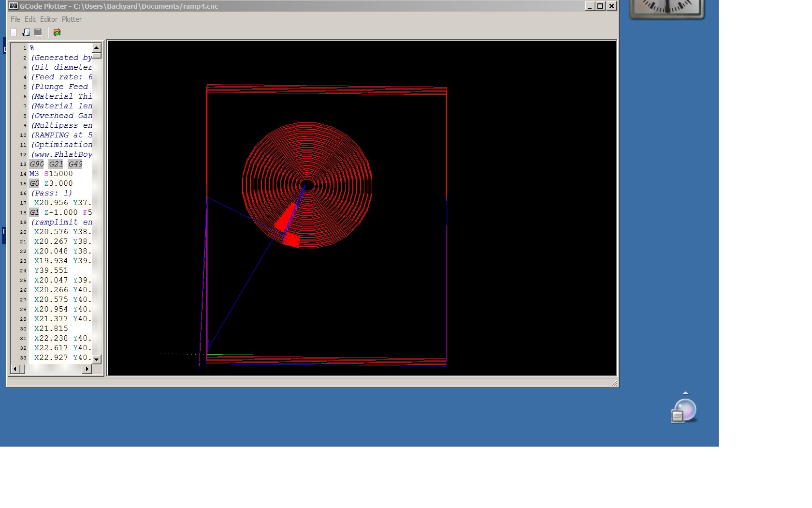The height and width of the screenshot is (508, 812).
Task: Click the New file toolbar icon
Action: coord(14,32)
